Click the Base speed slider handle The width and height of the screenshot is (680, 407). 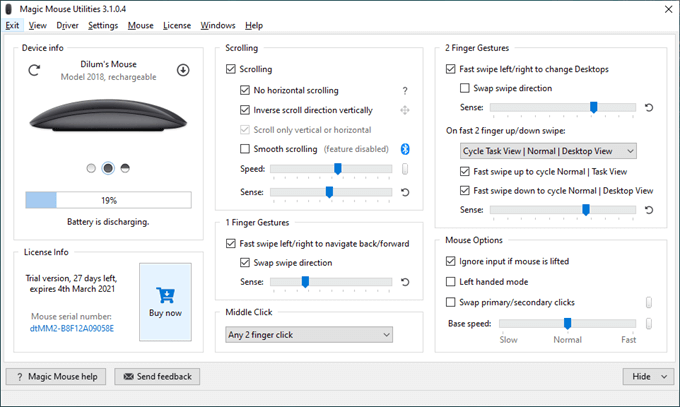tap(568, 323)
